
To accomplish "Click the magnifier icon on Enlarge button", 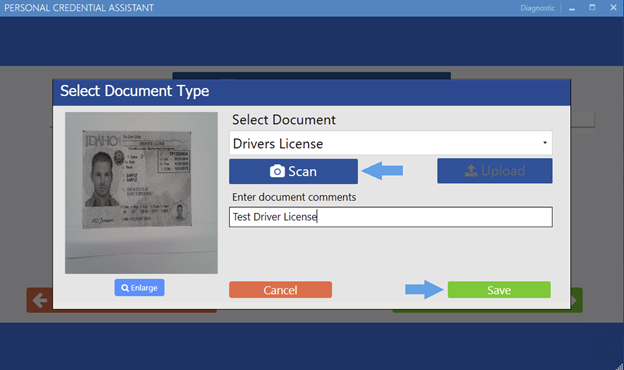I will (125, 288).
